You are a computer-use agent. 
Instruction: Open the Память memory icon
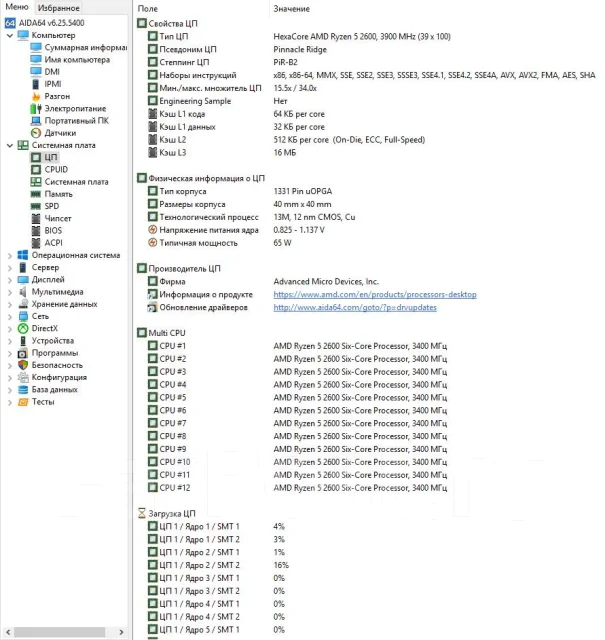pos(36,194)
